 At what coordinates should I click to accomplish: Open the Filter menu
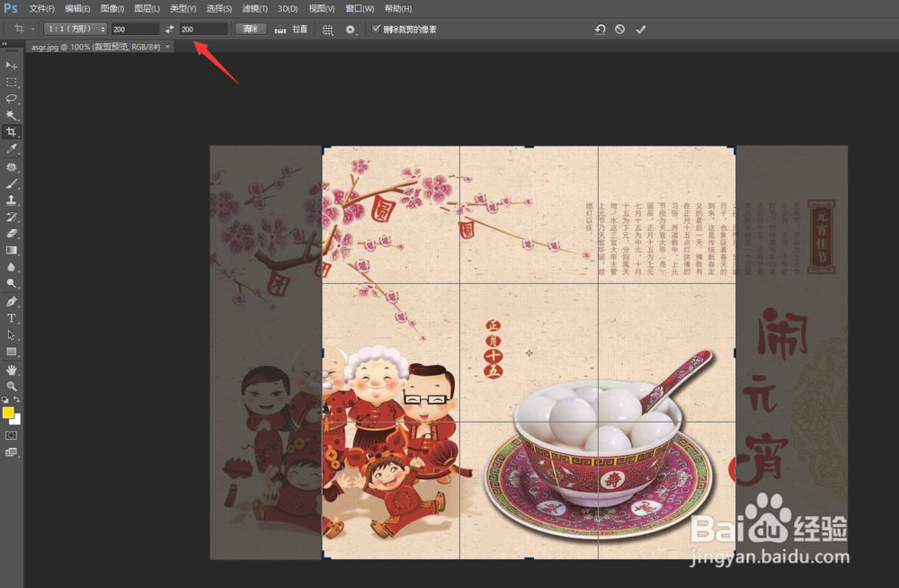pos(254,9)
